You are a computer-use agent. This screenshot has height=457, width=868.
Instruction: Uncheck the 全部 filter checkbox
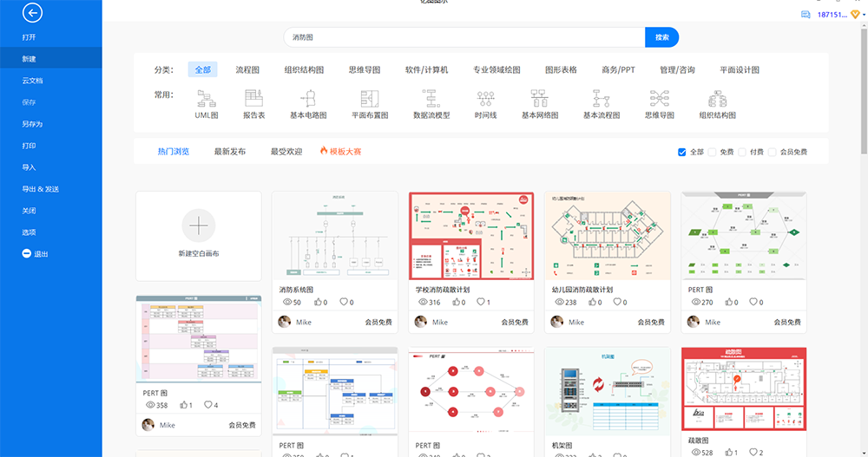click(682, 152)
